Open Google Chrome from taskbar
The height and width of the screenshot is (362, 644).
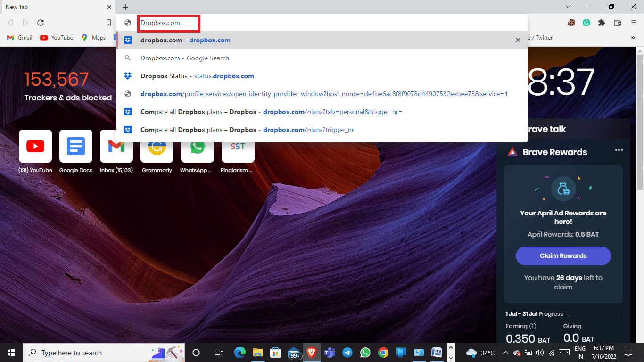coord(383,353)
